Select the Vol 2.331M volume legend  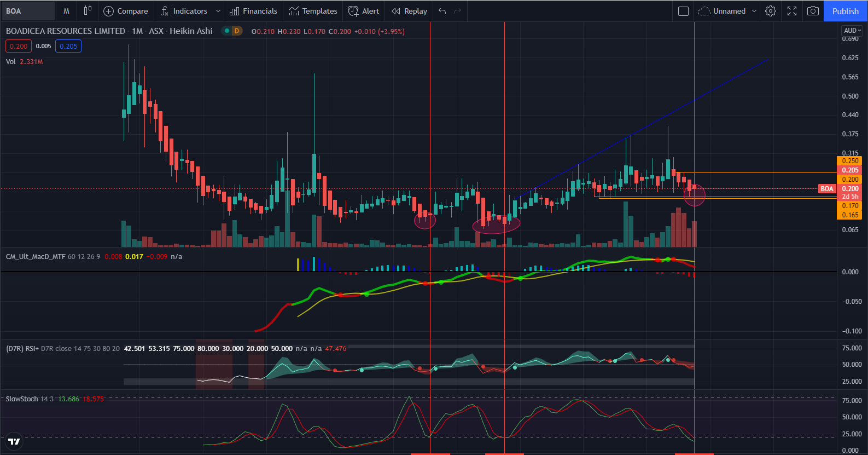point(24,61)
